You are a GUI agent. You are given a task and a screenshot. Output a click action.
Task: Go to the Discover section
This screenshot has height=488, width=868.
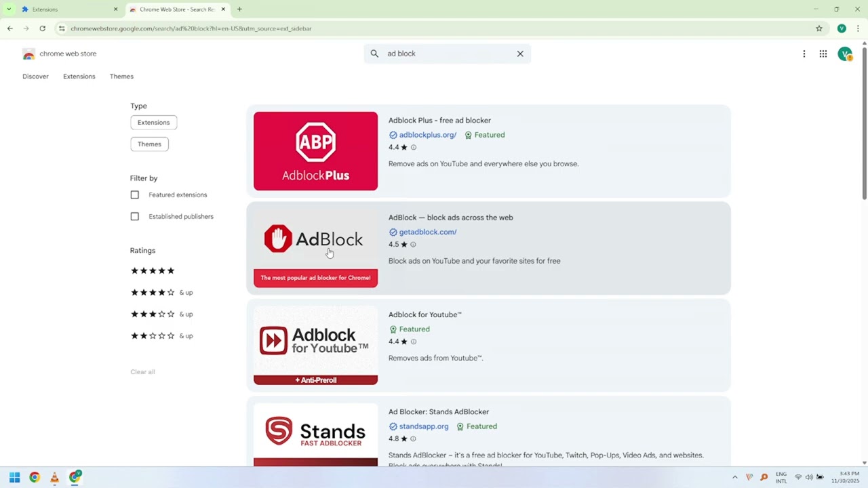click(35, 77)
